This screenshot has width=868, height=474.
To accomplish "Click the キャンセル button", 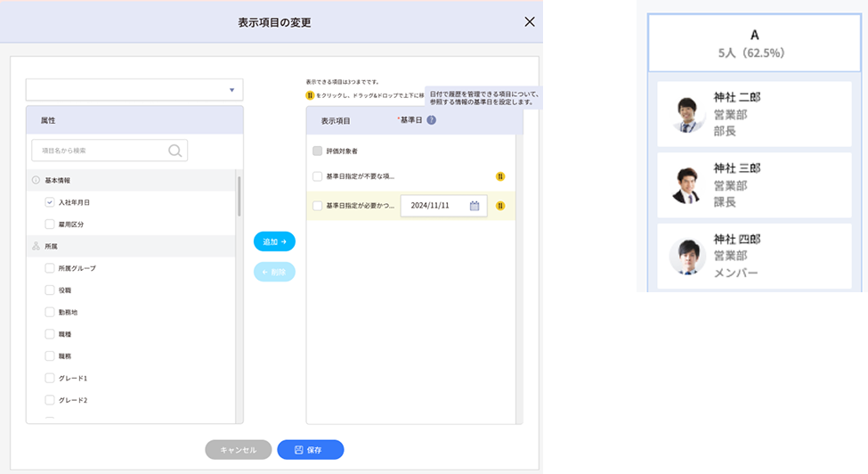I will tap(238, 450).
